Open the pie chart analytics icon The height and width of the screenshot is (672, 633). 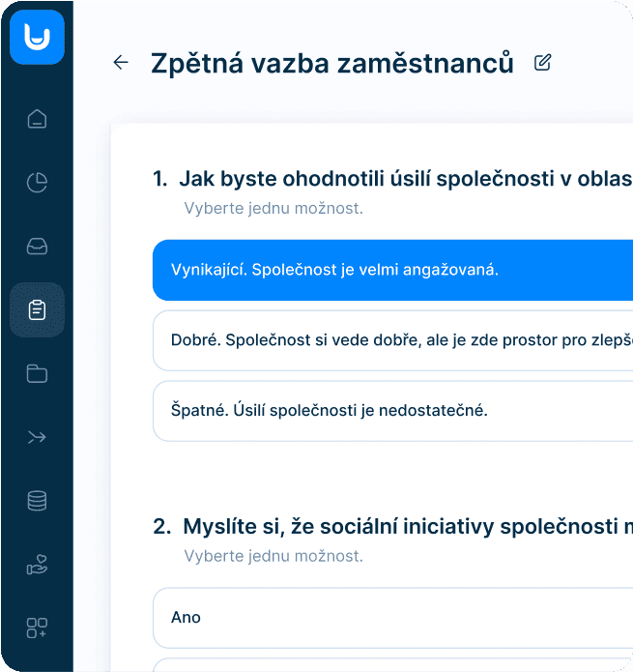coord(37,183)
